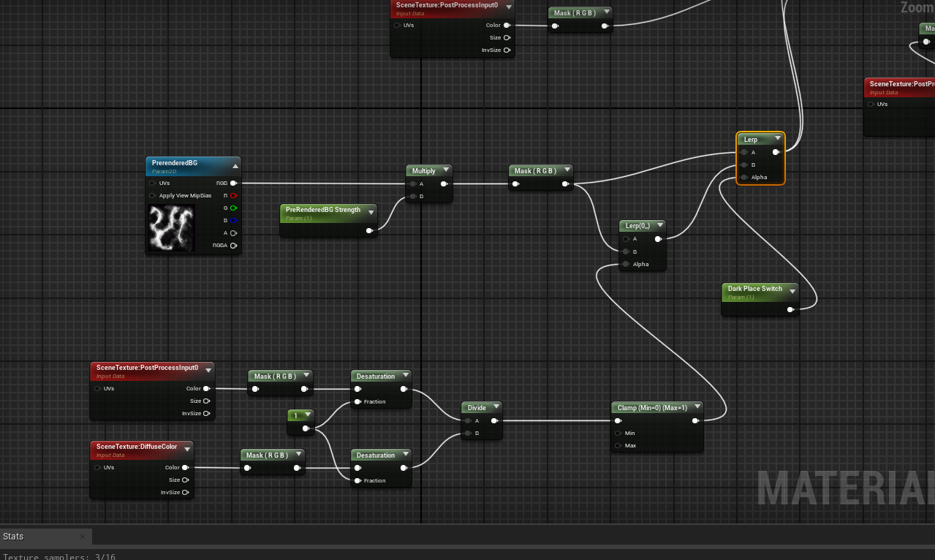Click the Alpha input pin on highlighted Lerp node
The image size is (935, 560).
tap(743, 177)
